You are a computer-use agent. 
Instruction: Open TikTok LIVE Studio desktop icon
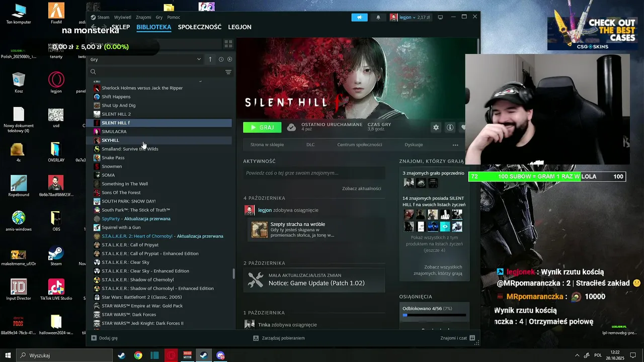[x=56, y=290]
